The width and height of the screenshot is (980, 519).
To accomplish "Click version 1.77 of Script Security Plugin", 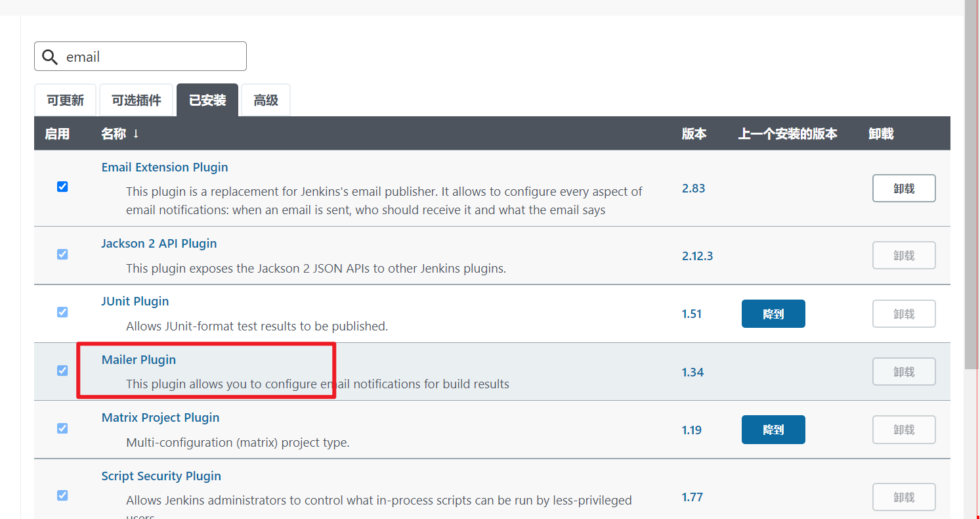I will pos(692,497).
